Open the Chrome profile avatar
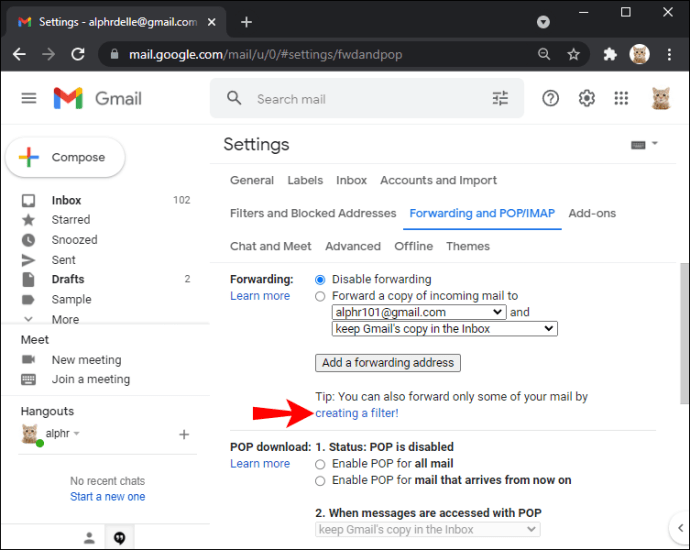 click(x=639, y=55)
